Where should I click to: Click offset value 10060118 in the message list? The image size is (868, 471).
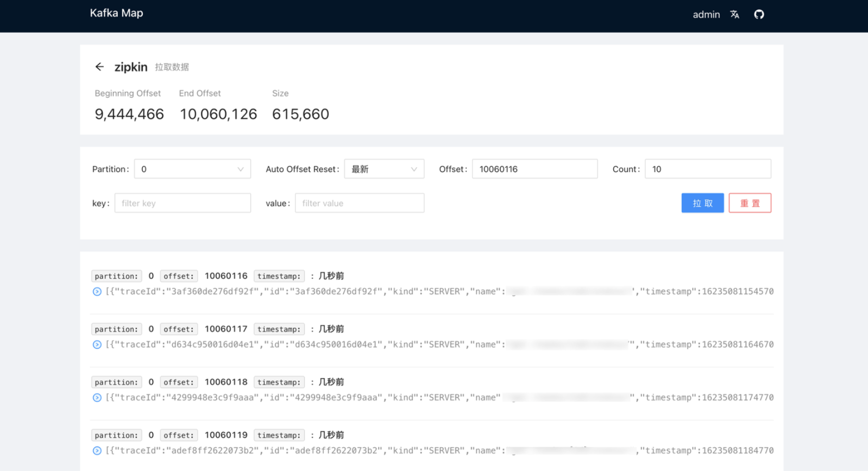coord(226,382)
